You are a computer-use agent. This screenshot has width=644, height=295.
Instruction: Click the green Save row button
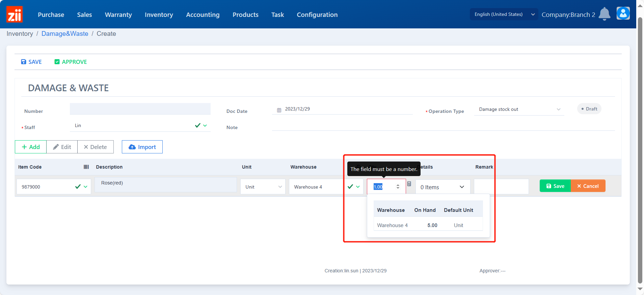pos(555,186)
